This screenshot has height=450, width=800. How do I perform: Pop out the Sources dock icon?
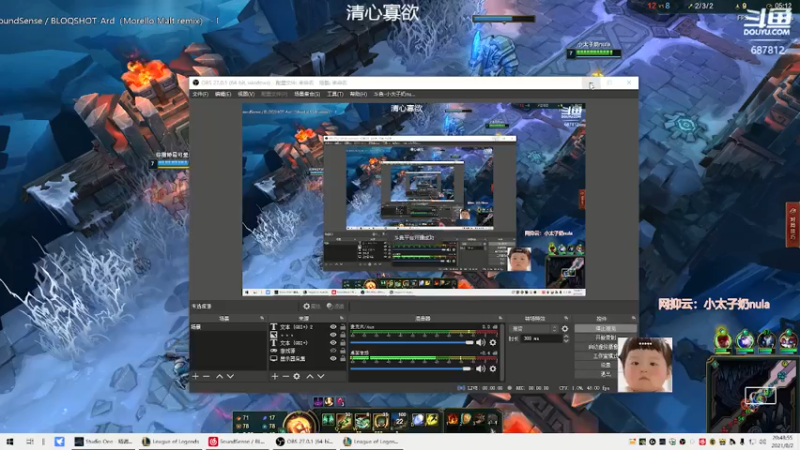coord(342,318)
